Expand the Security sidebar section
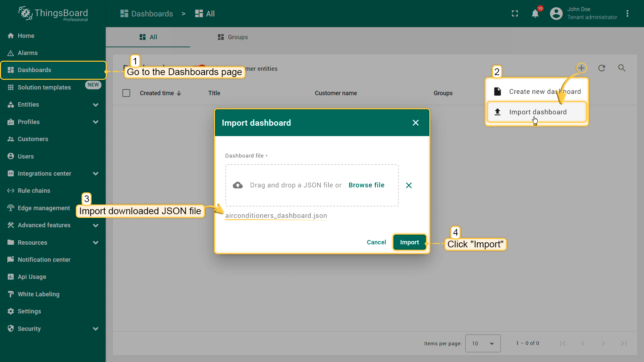This screenshot has width=644, height=362. tap(96, 329)
